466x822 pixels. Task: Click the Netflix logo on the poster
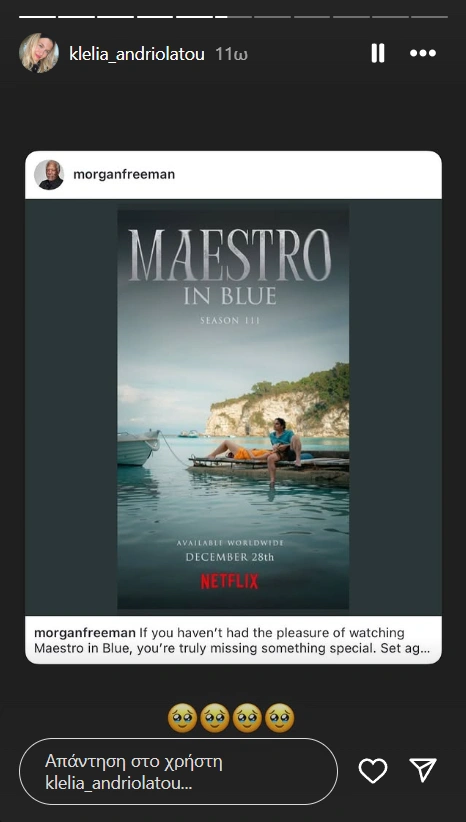(x=230, y=581)
